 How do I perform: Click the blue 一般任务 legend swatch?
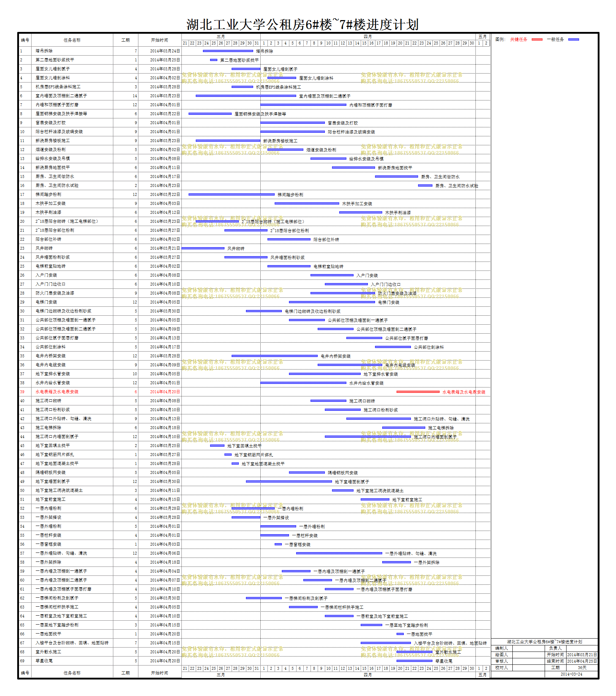[x=574, y=39]
